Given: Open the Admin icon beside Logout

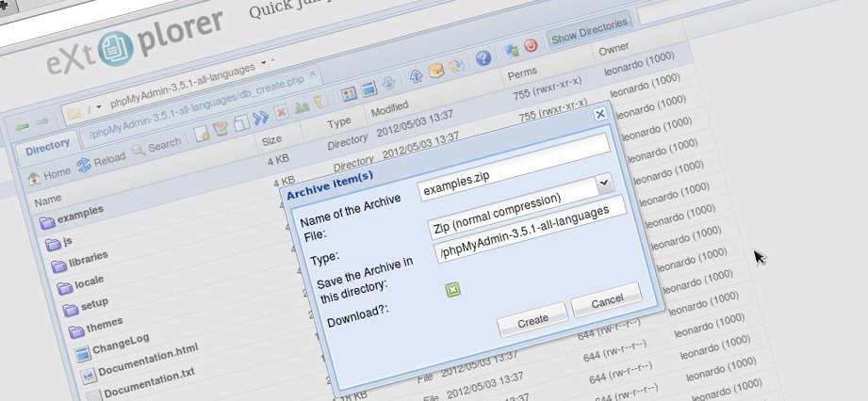Looking at the screenshot, I should pos(512,50).
